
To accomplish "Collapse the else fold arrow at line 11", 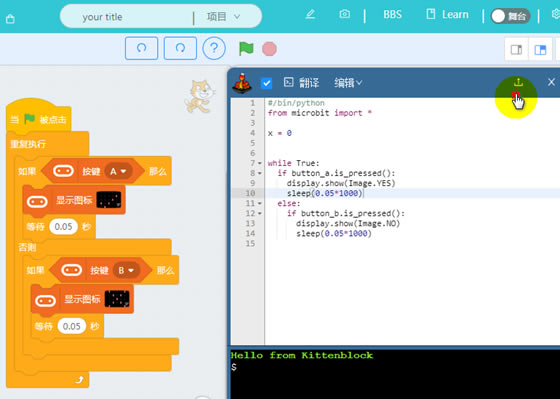I will [260, 203].
